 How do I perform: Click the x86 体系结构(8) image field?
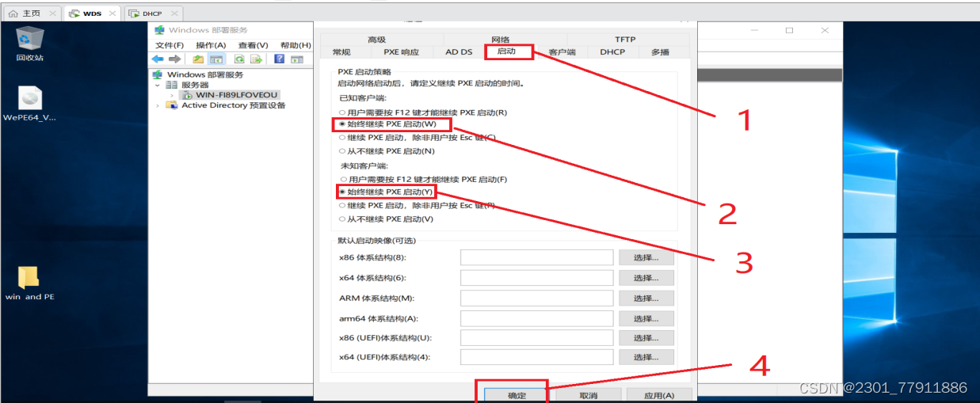tap(537, 258)
